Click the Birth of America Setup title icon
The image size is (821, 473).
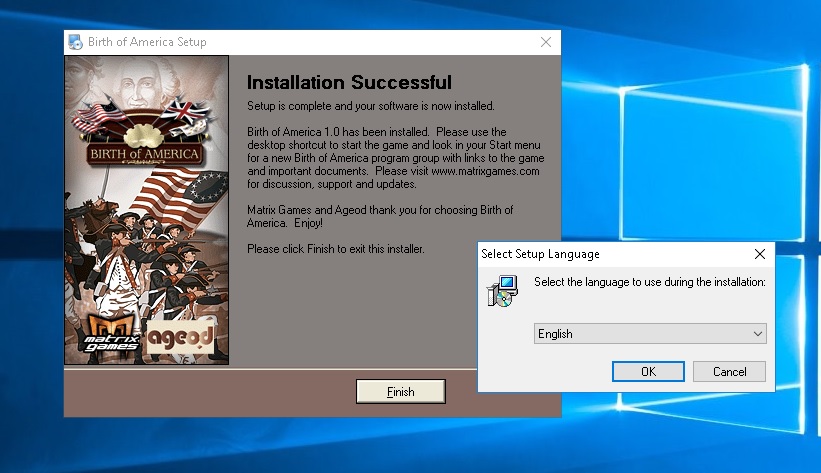75,42
